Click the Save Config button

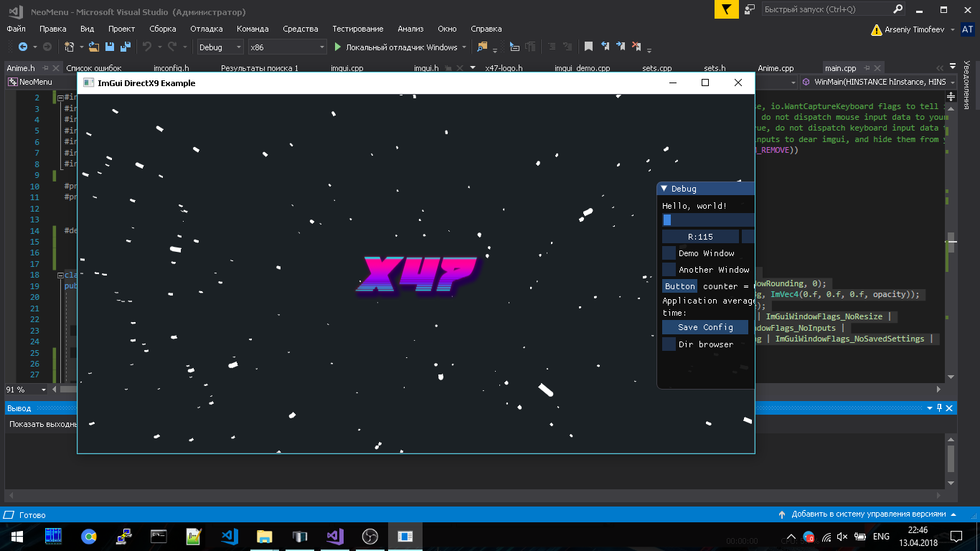click(705, 327)
